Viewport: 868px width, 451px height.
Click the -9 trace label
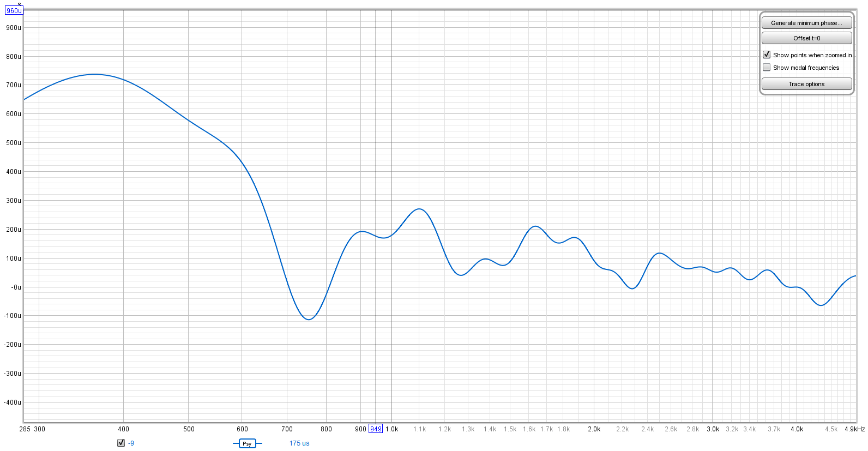click(x=131, y=443)
